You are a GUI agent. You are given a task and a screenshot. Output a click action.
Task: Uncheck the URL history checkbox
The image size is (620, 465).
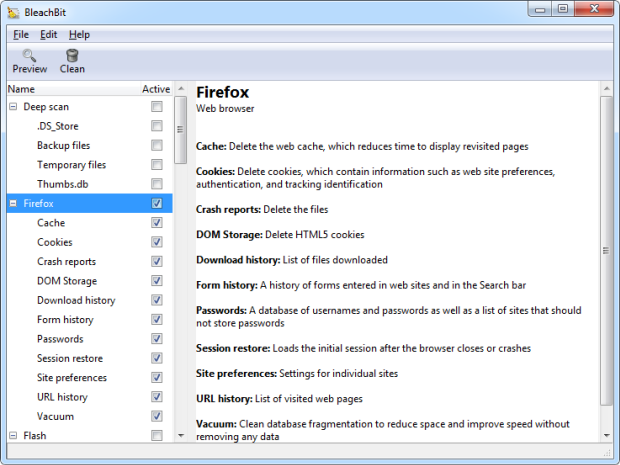(x=157, y=397)
